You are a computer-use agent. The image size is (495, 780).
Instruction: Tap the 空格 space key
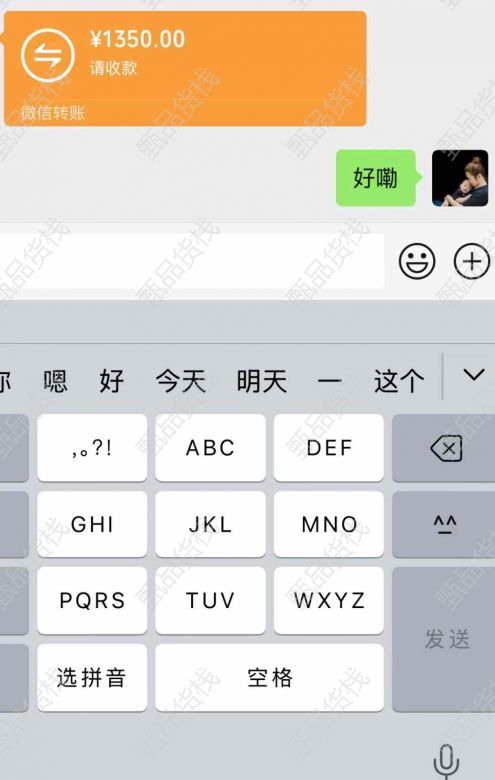click(269, 678)
